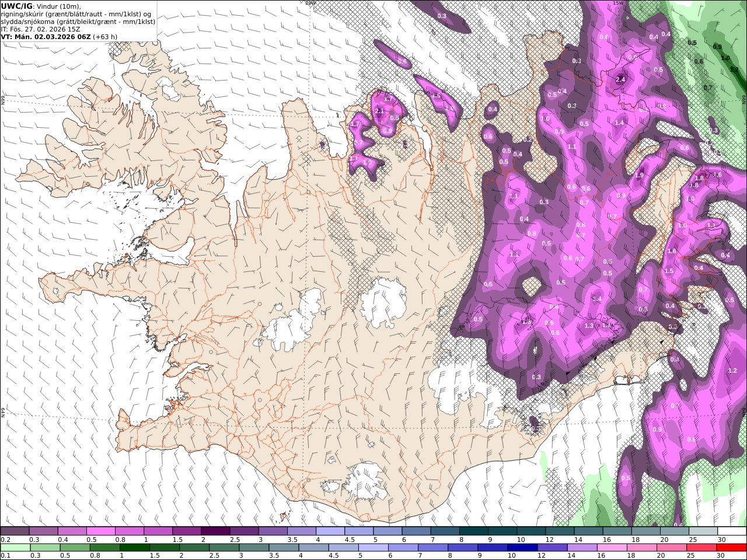This screenshot has height=560, width=747.
Task: Click the '0.2' label on the snow legend
Action: 6,540
